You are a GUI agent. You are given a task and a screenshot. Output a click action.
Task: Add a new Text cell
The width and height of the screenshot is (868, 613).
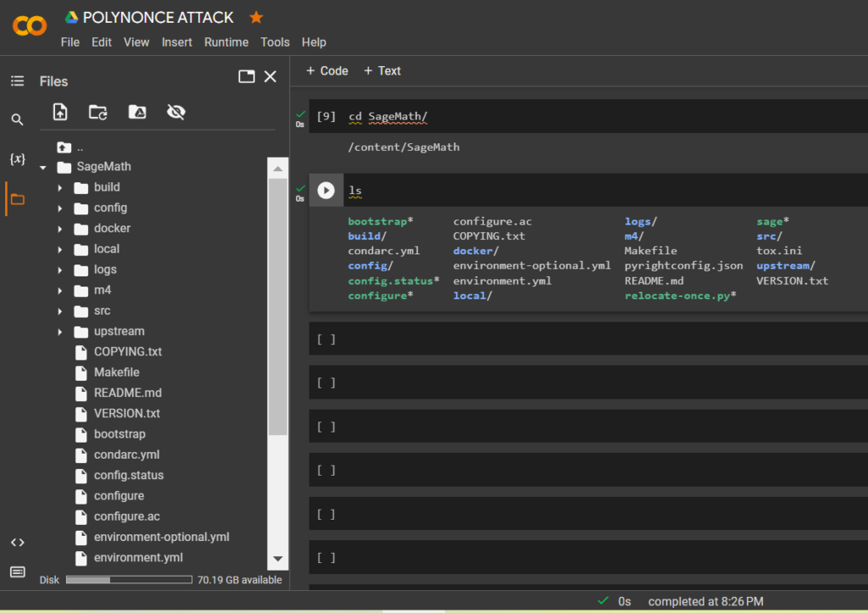(x=382, y=71)
